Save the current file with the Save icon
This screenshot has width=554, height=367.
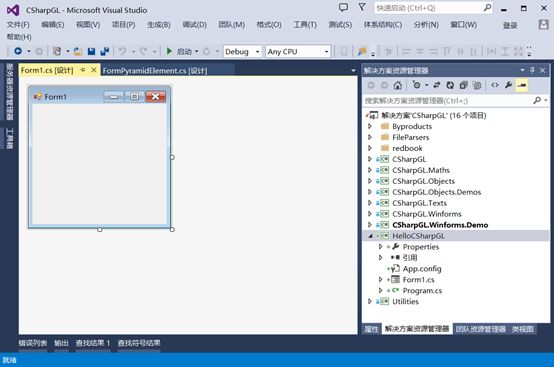[x=92, y=52]
